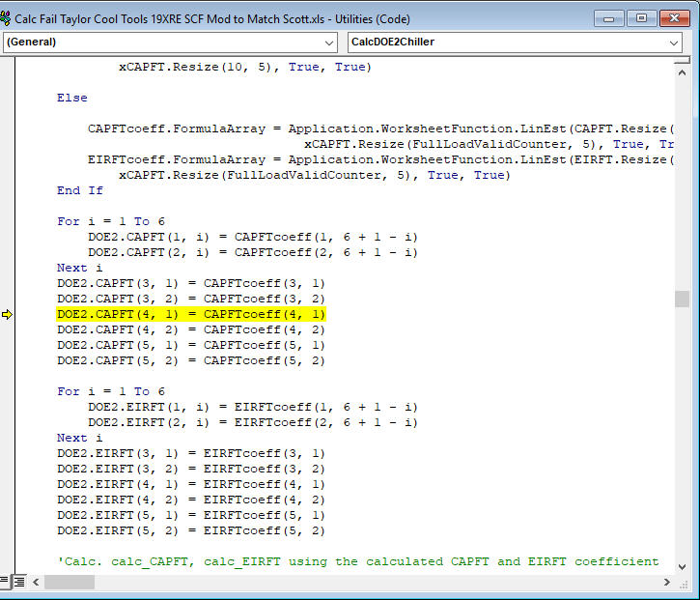This screenshot has width=700, height=600.
Task: Click the first 'Next i' line
Action: [79, 268]
